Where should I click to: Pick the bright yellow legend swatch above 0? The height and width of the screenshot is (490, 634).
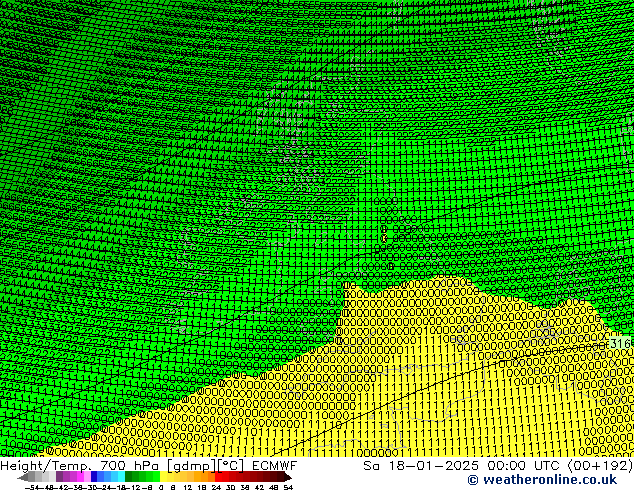(x=163, y=476)
